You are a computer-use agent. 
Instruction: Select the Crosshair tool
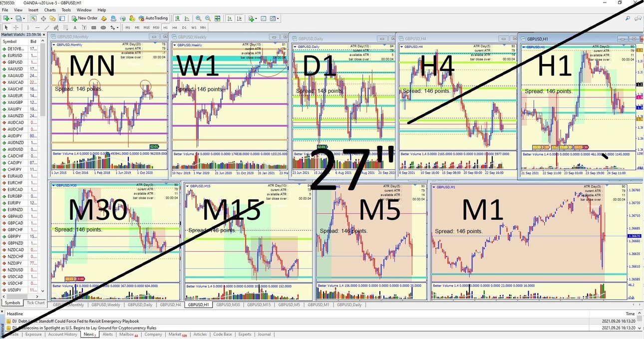[16, 27]
